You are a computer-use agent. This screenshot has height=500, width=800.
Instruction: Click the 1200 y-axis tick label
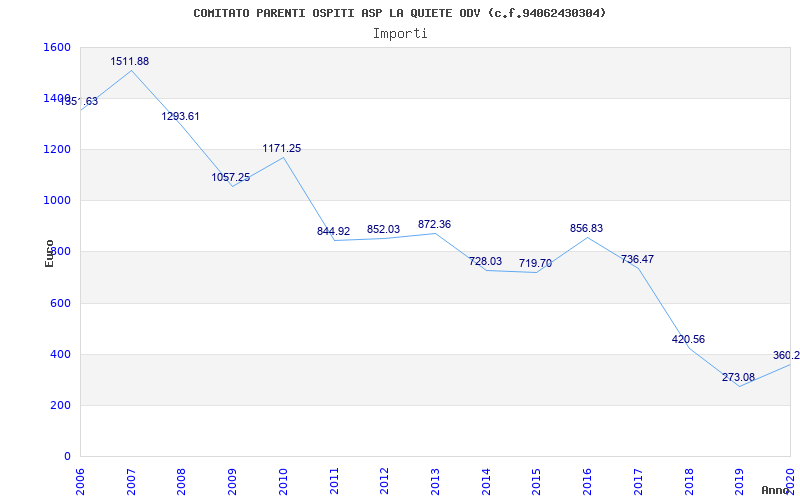[x=57, y=149]
